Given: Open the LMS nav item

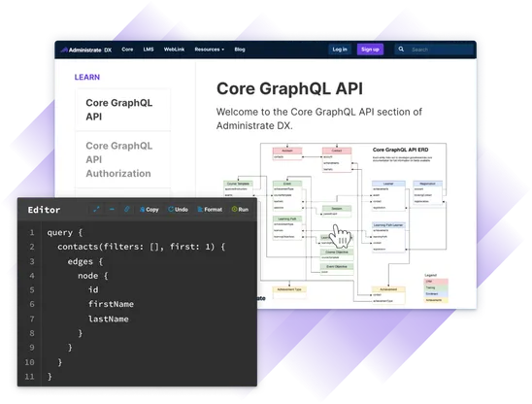Looking at the screenshot, I should pyautogui.click(x=149, y=50).
